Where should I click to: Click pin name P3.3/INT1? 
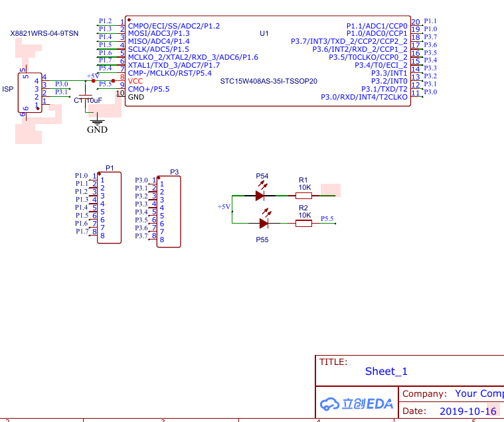[389, 73]
